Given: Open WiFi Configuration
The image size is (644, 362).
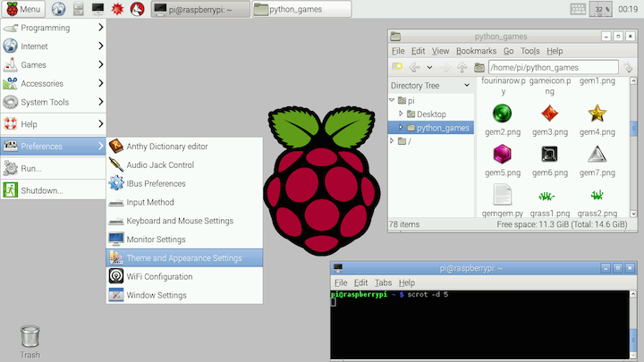Looking at the screenshot, I should click(x=184, y=276).
